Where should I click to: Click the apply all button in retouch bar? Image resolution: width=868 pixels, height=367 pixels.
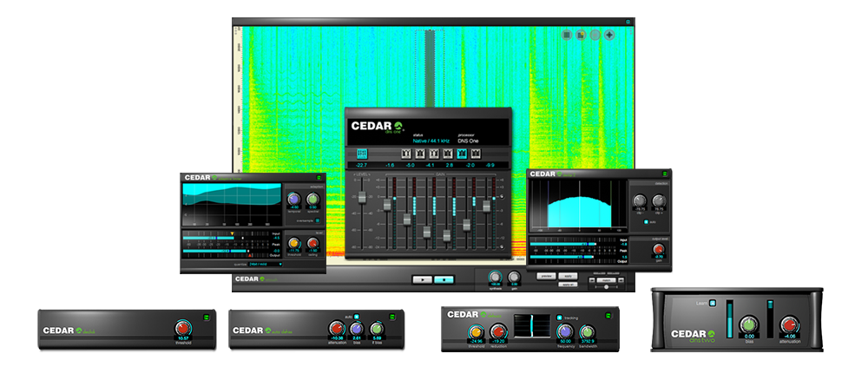click(x=568, y=285)
